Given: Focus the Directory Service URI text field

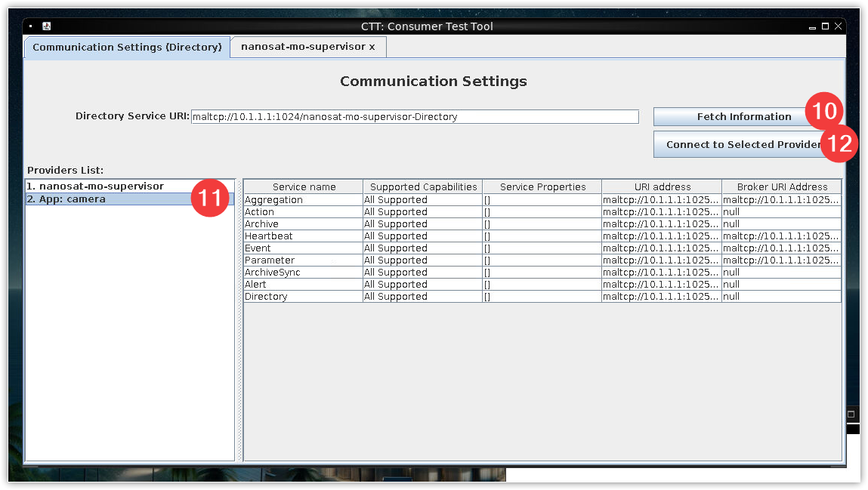Looking at the screenshot, I should tap(414, 117).
